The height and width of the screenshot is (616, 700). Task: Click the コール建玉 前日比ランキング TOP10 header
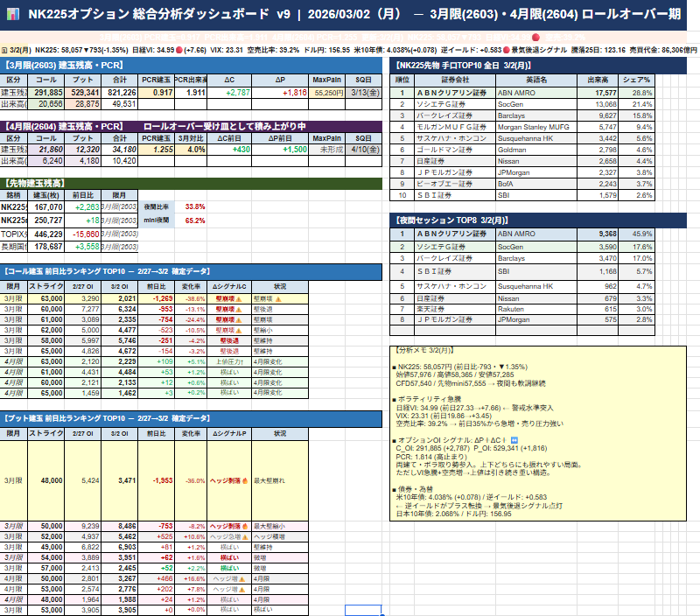[191, 271]
